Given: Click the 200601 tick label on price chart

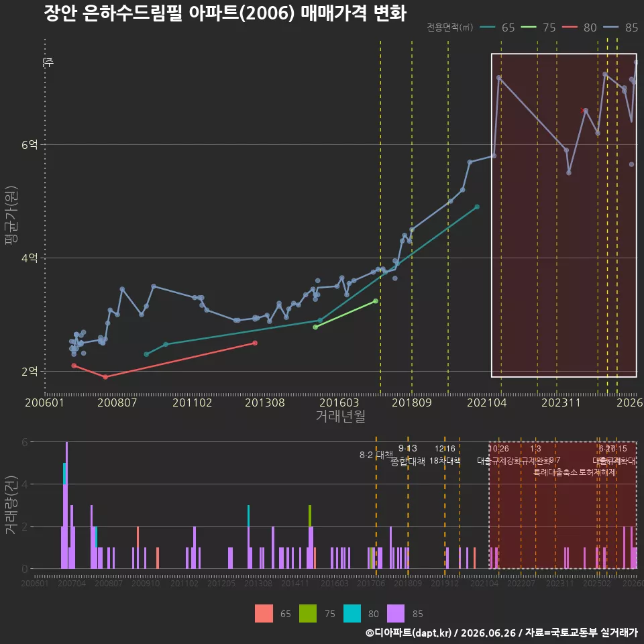Looking at the screenshot, I should (x=44, y=402).
